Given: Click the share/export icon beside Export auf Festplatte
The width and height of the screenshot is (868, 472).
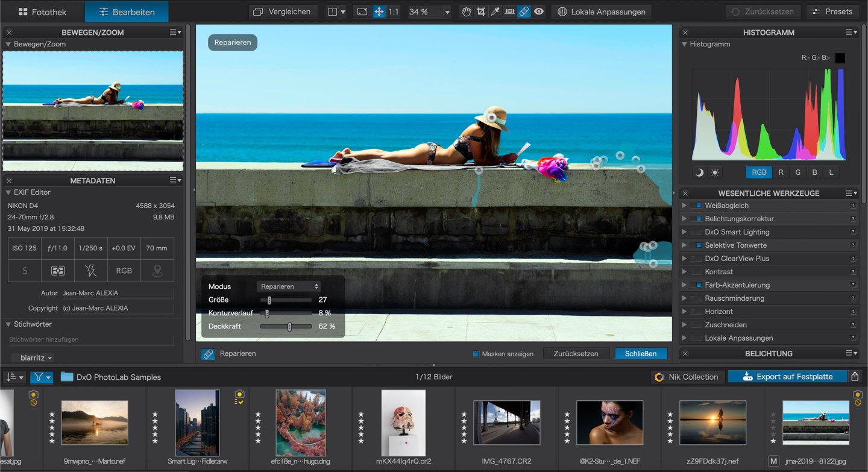Looking at the screenshot, I should tap(855, 377).
